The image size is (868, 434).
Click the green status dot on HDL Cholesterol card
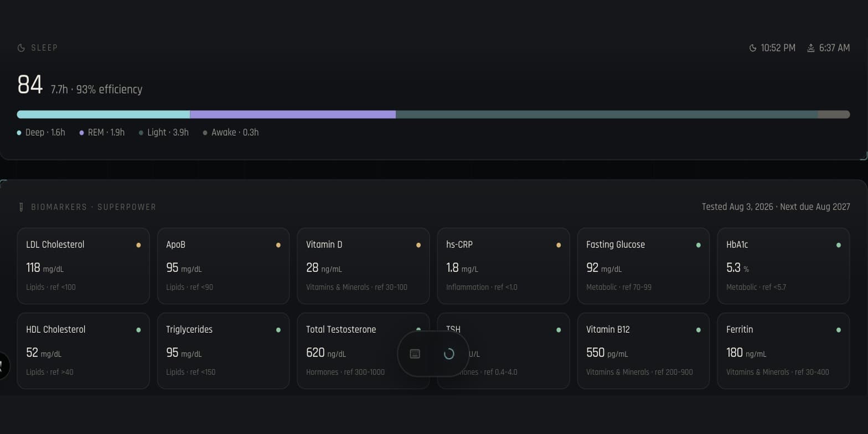[x=138, y=330]
